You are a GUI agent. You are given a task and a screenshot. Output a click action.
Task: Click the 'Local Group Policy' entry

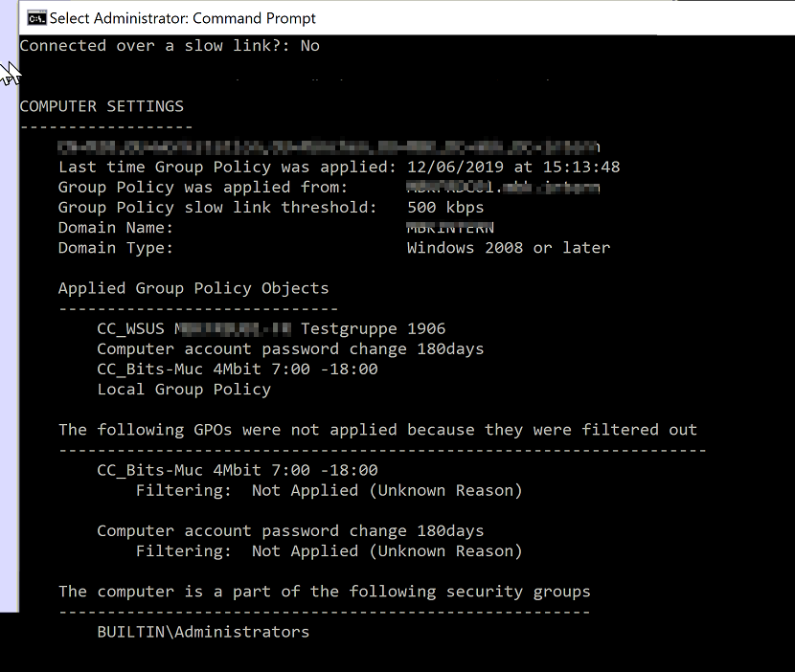coord(184,390)
